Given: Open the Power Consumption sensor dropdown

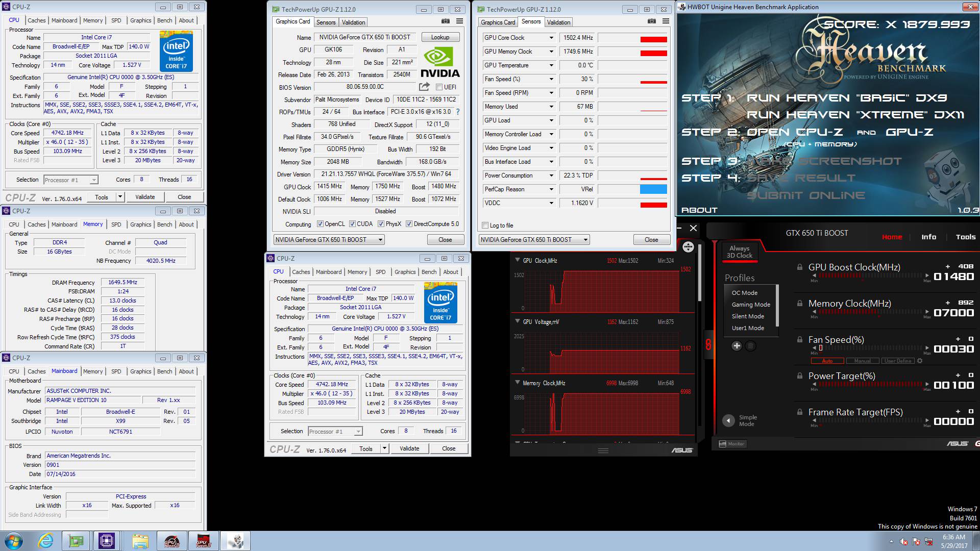Looking at the screenshot, I should coord(551,176).
